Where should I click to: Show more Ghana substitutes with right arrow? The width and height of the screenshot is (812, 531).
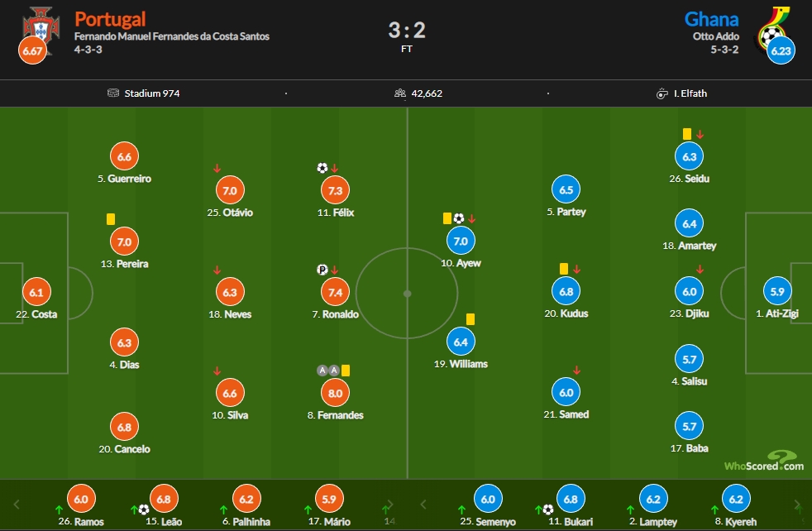coord(797,504)
